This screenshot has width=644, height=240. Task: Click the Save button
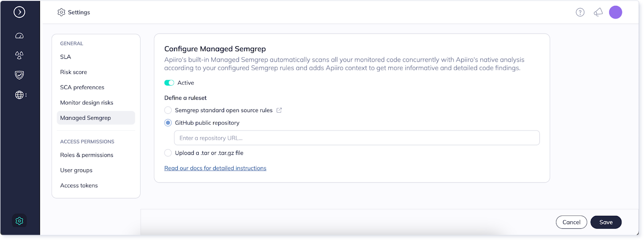coord(606,222)
